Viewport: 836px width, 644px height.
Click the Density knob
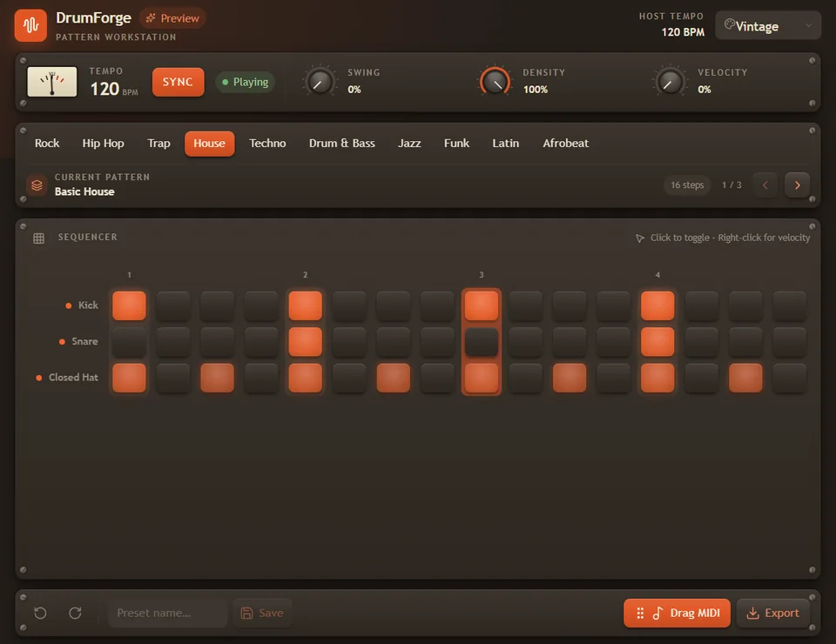pyautogui.click(x=495, y=82)
